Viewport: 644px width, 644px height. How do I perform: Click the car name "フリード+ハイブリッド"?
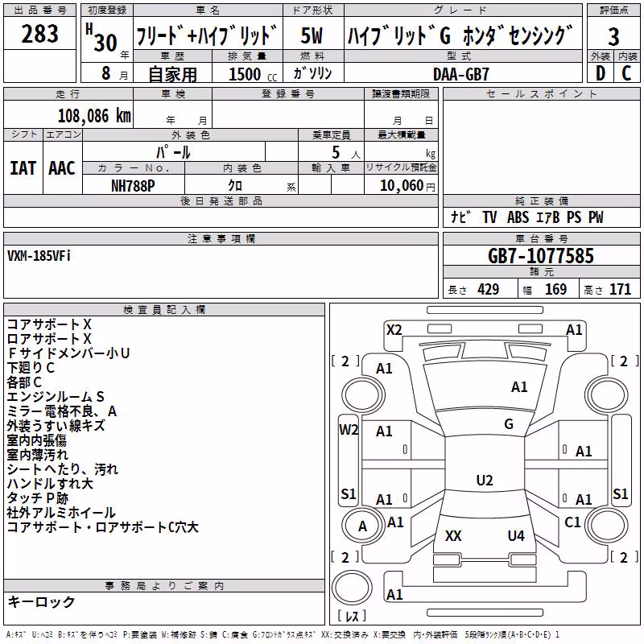(207, 35)
